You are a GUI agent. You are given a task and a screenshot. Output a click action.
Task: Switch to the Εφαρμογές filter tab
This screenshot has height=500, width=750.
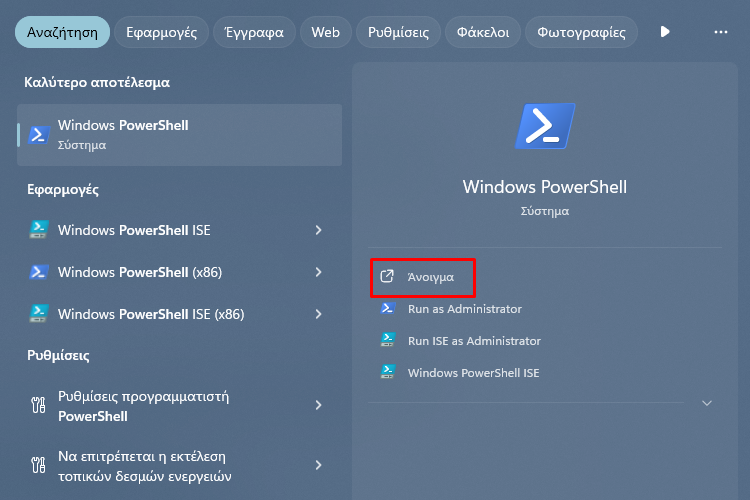[x=161, y=32]
